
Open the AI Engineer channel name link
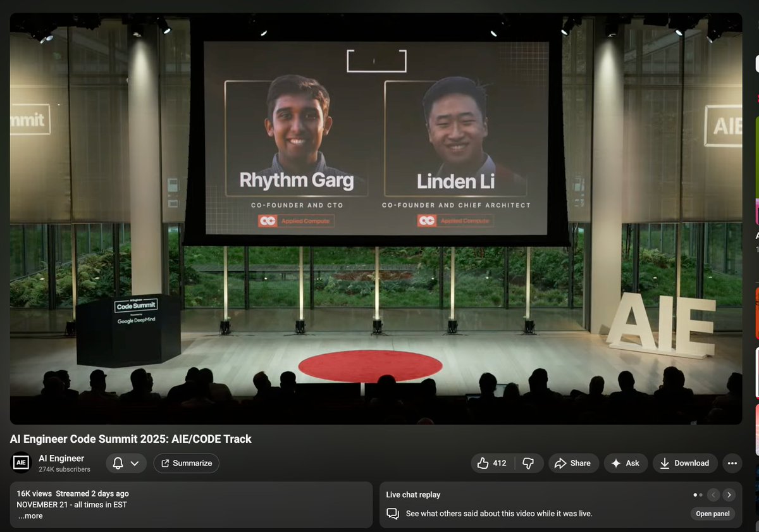tap(61, 458)
